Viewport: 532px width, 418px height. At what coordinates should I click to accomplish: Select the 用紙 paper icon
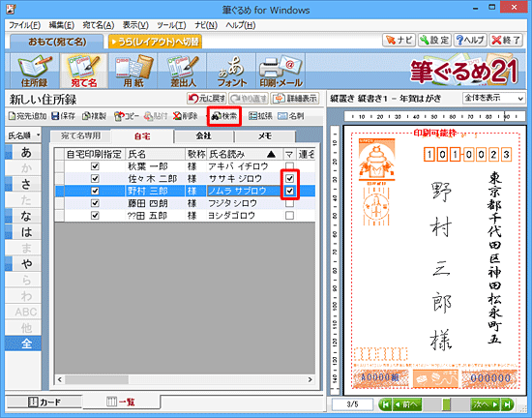(133, 71)
